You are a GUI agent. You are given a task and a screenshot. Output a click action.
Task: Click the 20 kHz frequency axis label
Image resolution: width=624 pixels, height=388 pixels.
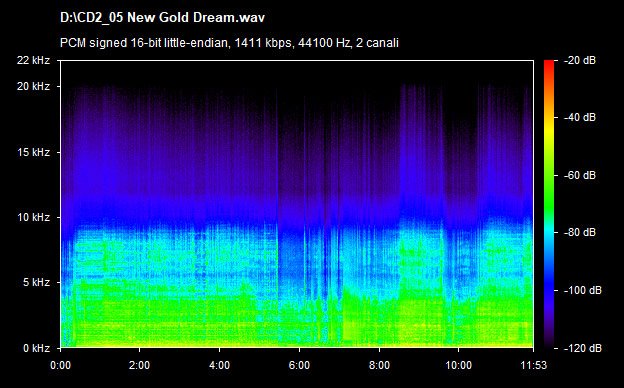point(33,86)
